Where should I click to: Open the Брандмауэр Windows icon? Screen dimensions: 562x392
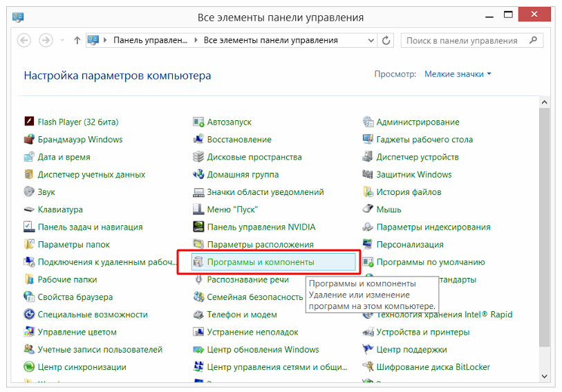tap(29, 140)
